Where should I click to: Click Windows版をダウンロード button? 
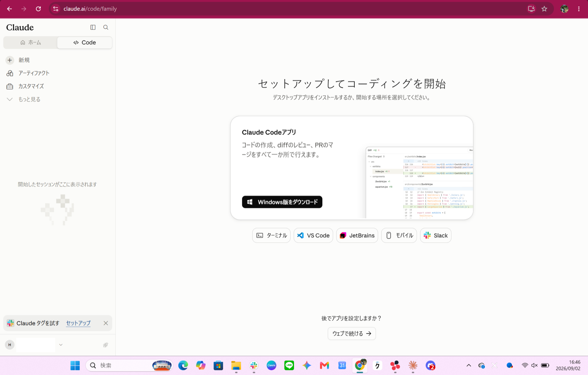point(282,202)
